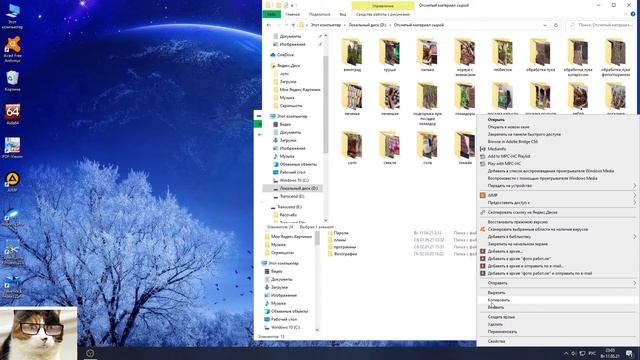Switch to the Вид ribbon tab
640x360 pixels.
[x=343, y=14]
